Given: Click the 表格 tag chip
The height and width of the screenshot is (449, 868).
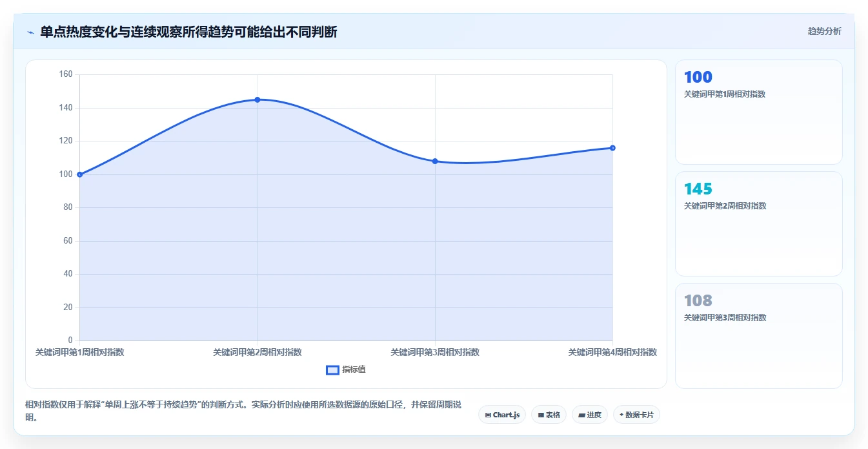Looking at the screenshot, I should 549,415.
